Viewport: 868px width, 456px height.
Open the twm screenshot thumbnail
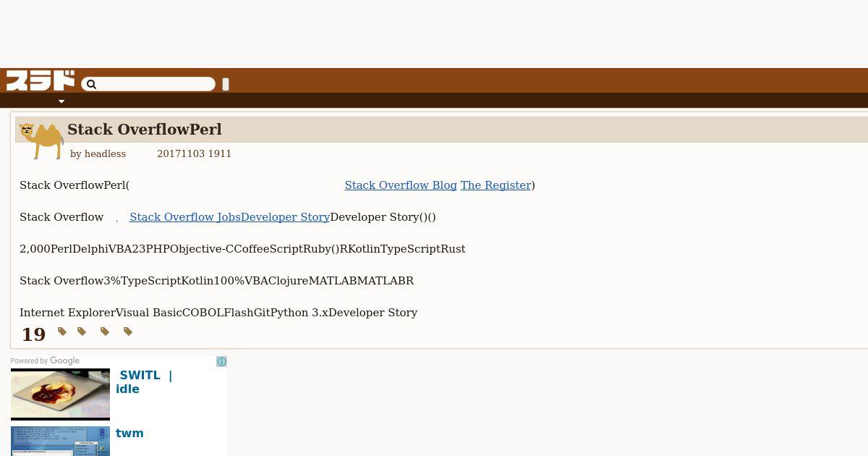click(x=60, y=441)
